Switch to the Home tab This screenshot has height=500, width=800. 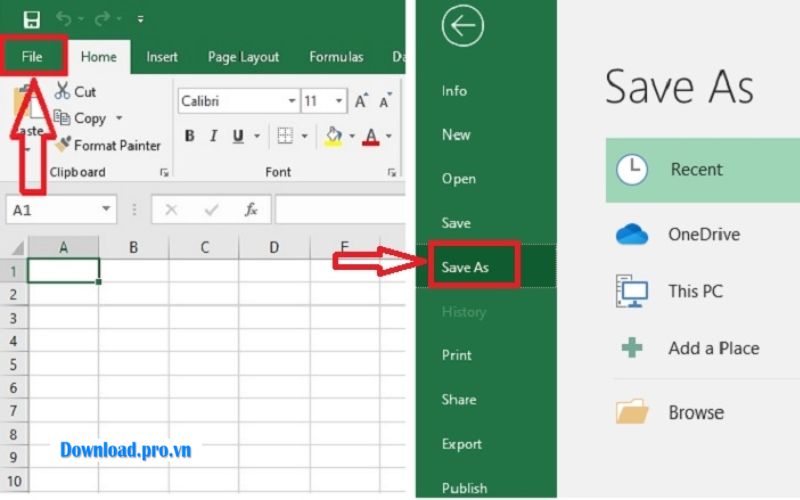[x=98, y=57]
